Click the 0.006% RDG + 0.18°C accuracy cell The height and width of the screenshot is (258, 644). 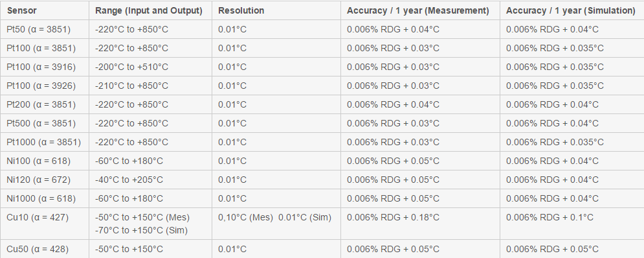[393, 217]
